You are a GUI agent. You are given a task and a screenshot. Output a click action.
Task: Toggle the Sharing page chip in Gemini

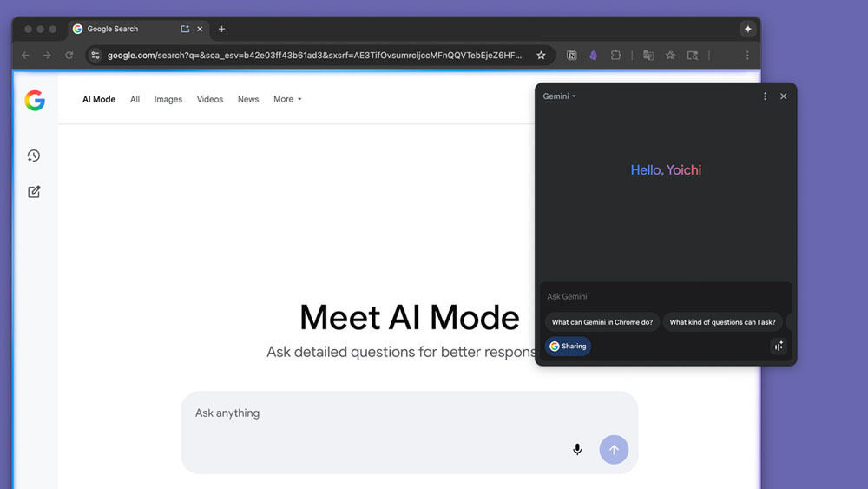[568, 346]
